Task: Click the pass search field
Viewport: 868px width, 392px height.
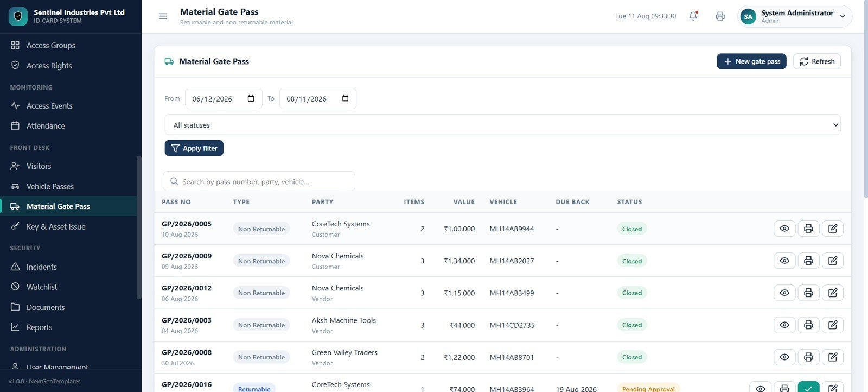Action: pyautogui.click(x=259, y=181)
